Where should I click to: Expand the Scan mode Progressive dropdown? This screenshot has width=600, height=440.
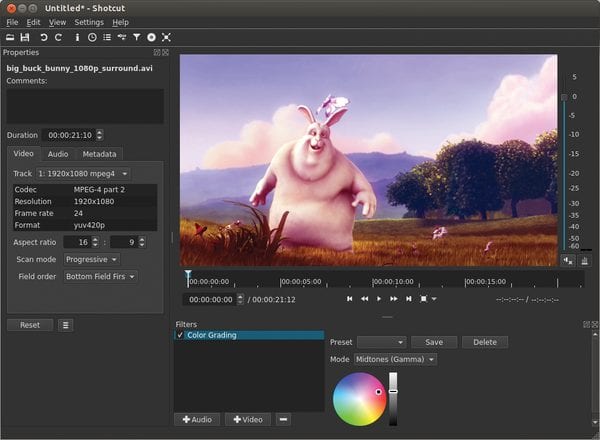(92, 259)
